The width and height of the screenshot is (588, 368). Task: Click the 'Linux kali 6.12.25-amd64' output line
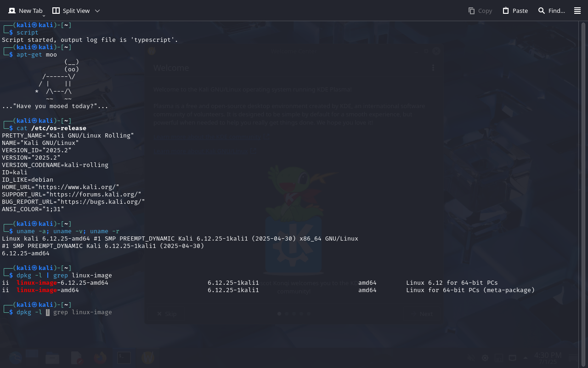(180, 239)
